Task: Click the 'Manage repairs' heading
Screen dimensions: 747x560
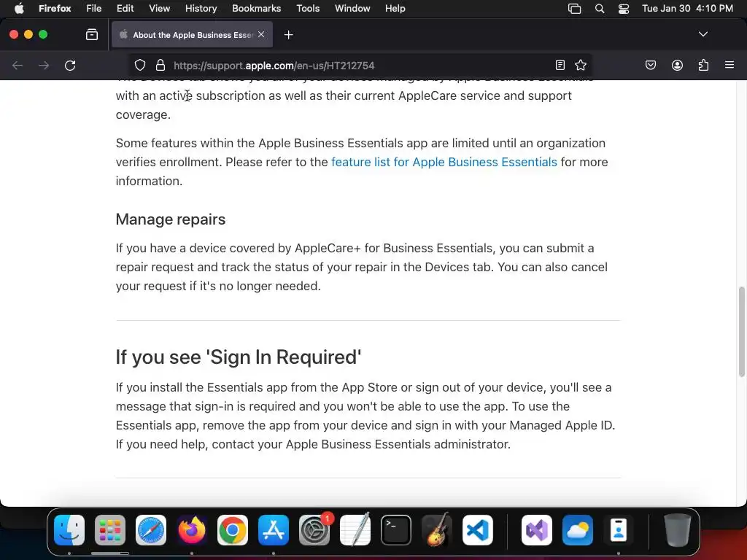Action: tap(171, 219)
